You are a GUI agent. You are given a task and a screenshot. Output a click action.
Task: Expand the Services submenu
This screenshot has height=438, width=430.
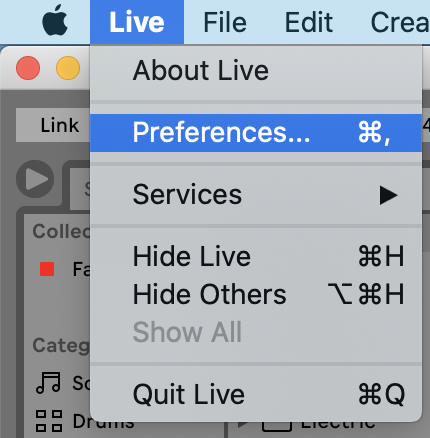pos(256,195)
